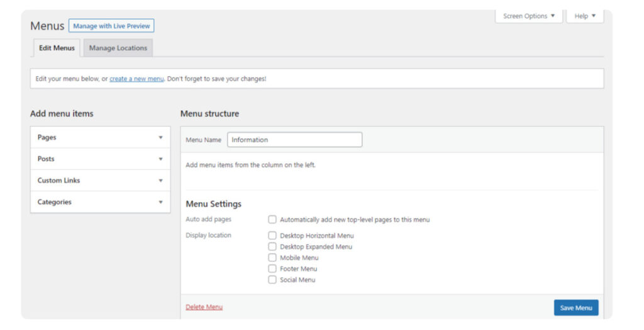Check the Desktop Horizontal Menu location
The height and width of the screenshot is (330, 644).
pyautogui.click(x=272, y=236)
